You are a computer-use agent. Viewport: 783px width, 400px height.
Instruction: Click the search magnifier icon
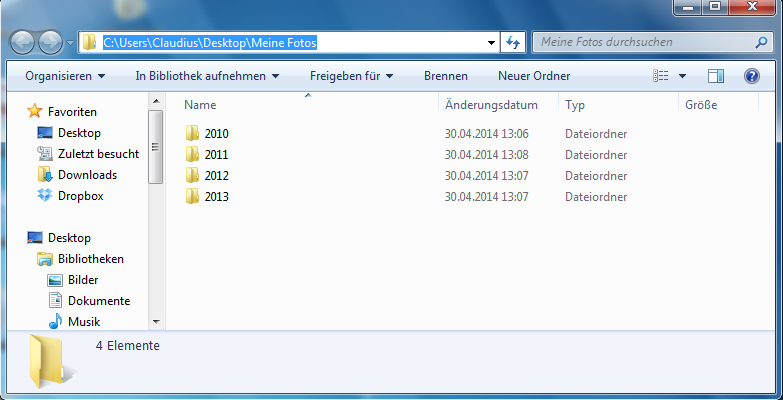pos(759,42)
